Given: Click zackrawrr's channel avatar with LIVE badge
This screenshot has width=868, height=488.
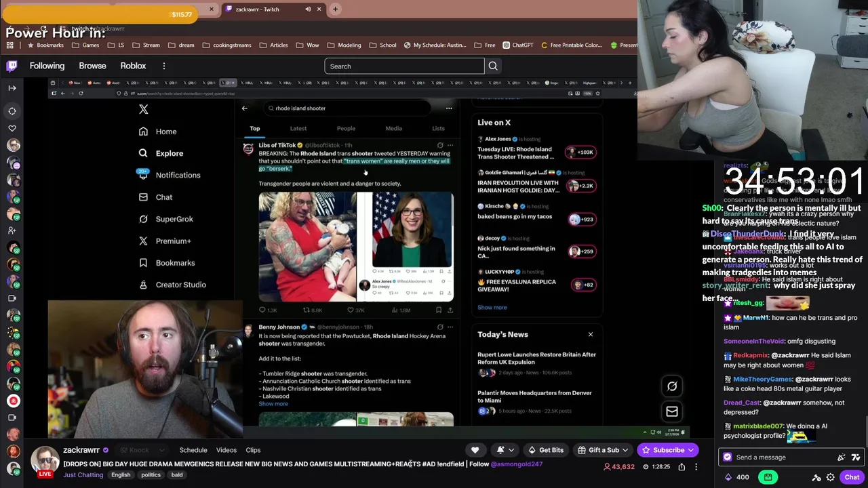Looking at the screenshot, I should (x=45, y=462).
